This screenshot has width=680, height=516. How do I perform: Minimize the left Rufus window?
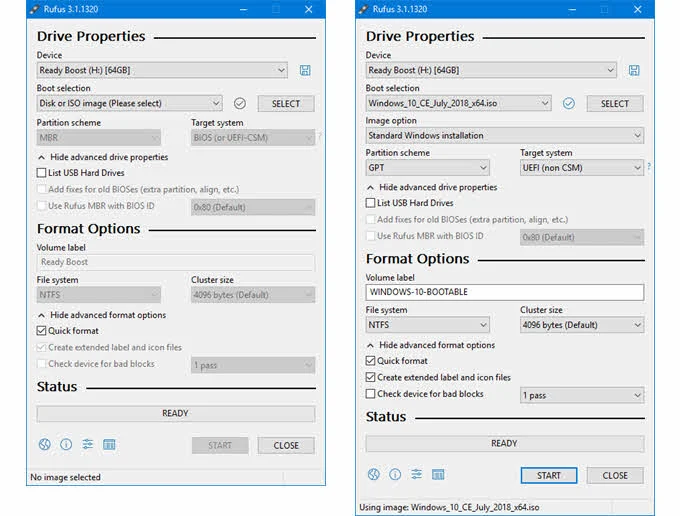click(x=244, y=9)
